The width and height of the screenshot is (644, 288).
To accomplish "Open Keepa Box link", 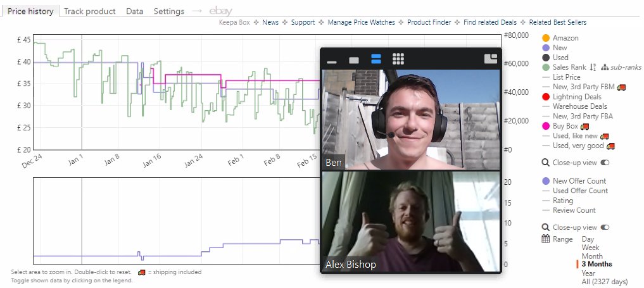I will [x=234, y=23].
